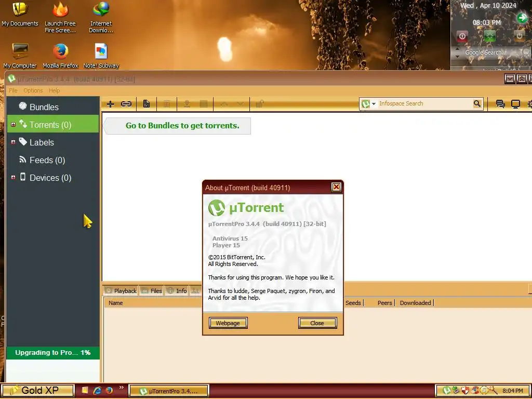The image size is (532, 399).
Task: Click the Downloaded column header
Action: [x=414, y=303]
